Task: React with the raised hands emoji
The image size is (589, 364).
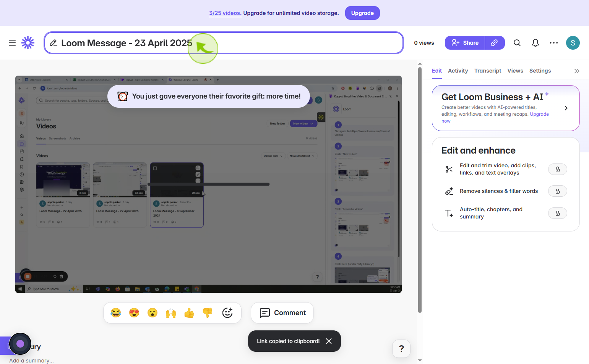Action: point(171,313)
